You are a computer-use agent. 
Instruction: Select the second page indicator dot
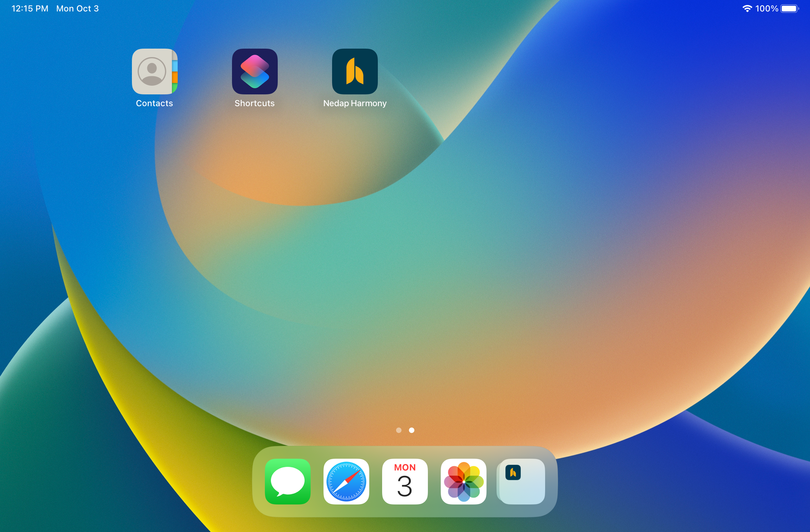coord(411,430)
